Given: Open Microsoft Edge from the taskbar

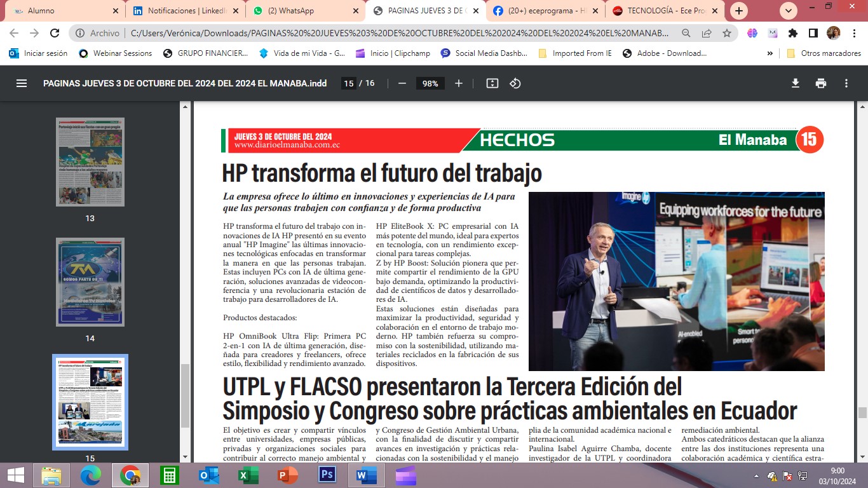Looking at the screenshot, I should pyautogui.click(x=91, y=475).
